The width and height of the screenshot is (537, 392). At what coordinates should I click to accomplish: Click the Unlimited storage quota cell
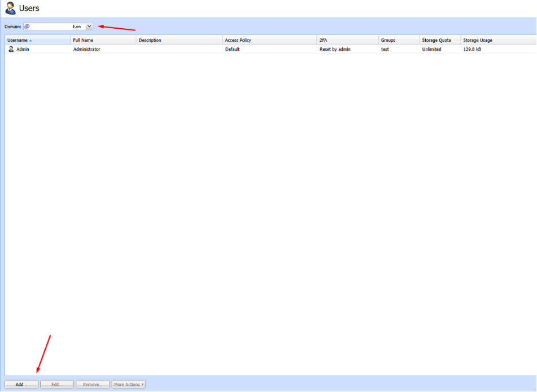coord(431,49)
